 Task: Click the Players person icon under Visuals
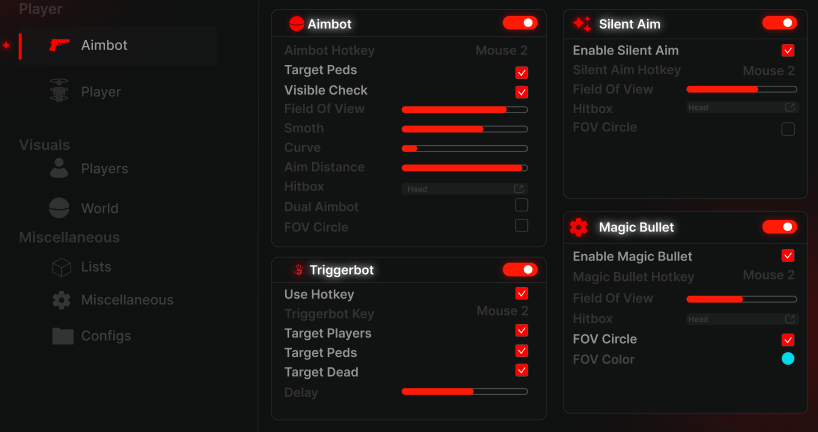coord(60,168)
